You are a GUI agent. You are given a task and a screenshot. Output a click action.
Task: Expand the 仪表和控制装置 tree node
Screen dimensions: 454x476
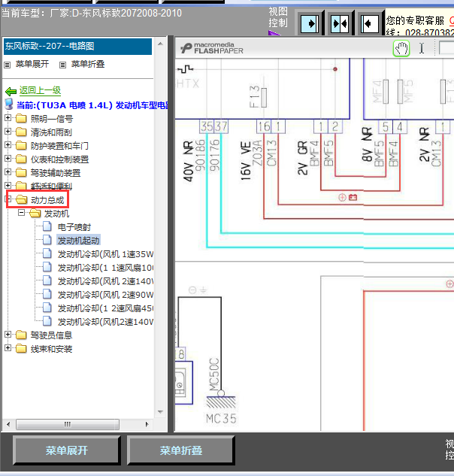pos(8,159)
